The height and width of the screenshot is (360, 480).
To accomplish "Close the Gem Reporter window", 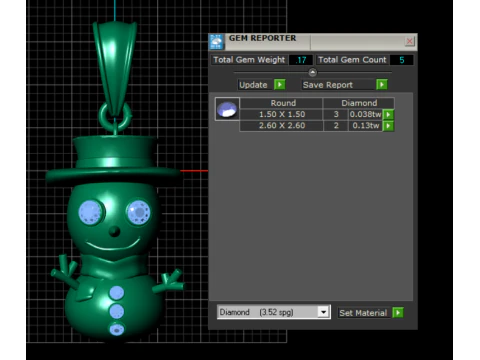I will [409, 41].
